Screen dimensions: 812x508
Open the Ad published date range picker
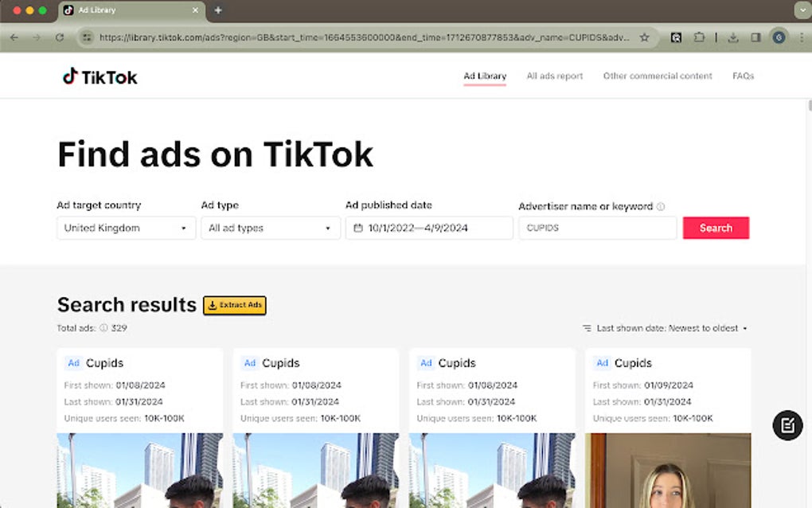click(428, 228)
